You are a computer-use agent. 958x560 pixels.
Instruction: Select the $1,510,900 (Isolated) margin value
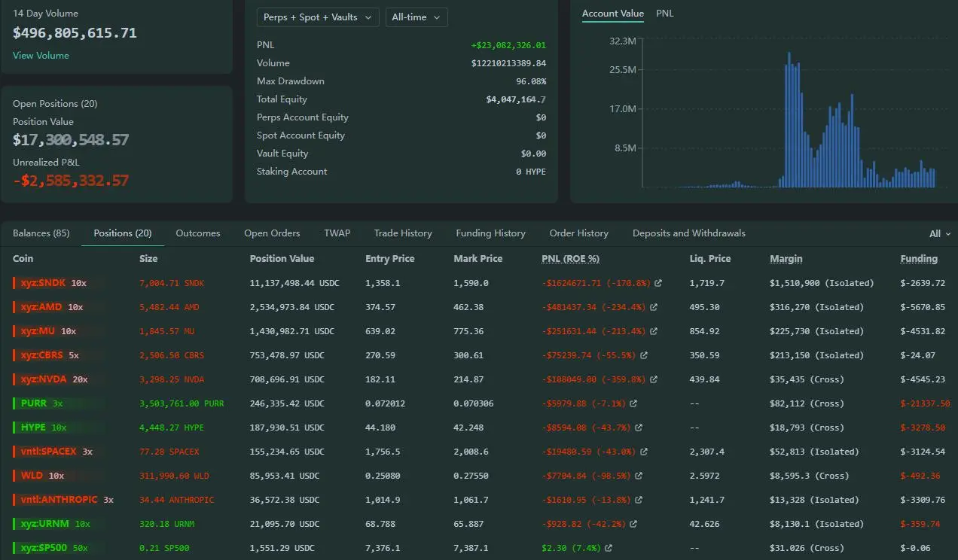click(822, 283)
